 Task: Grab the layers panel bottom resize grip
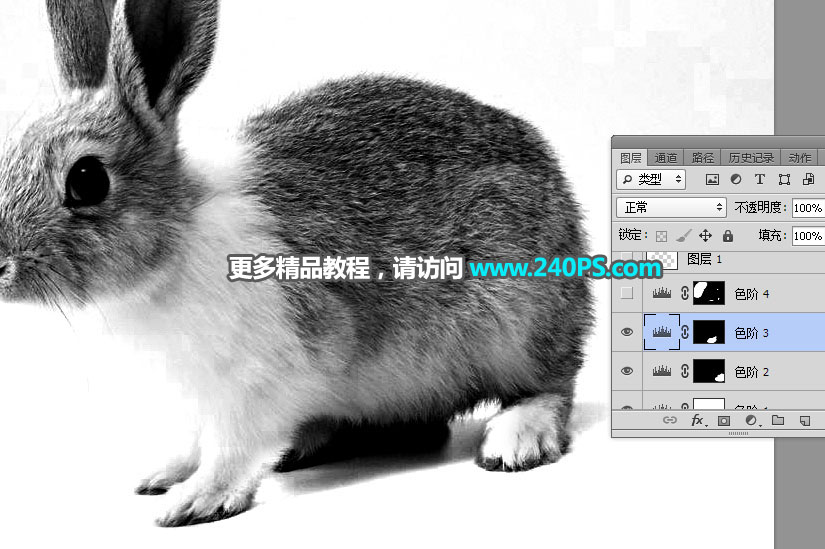pyautogui.click(x=738, y=433)
